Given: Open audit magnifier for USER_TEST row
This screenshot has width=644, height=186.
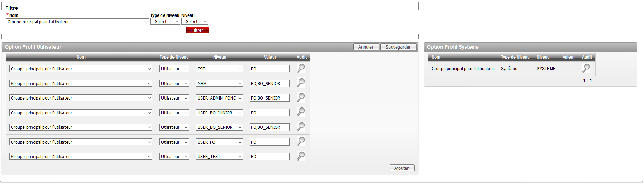Looking at the screenshot, I should click(301, 156).
